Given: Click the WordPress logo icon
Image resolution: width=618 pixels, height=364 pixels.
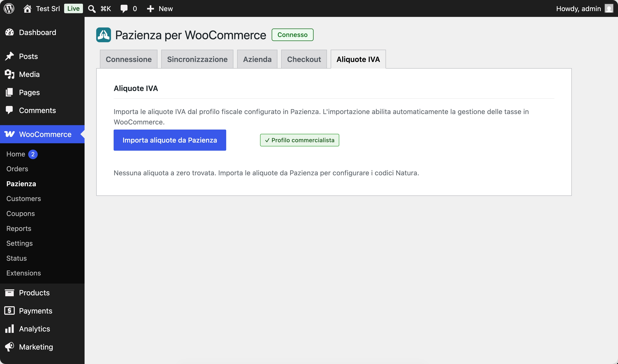Looking at the screenshot, I should 9,9.
